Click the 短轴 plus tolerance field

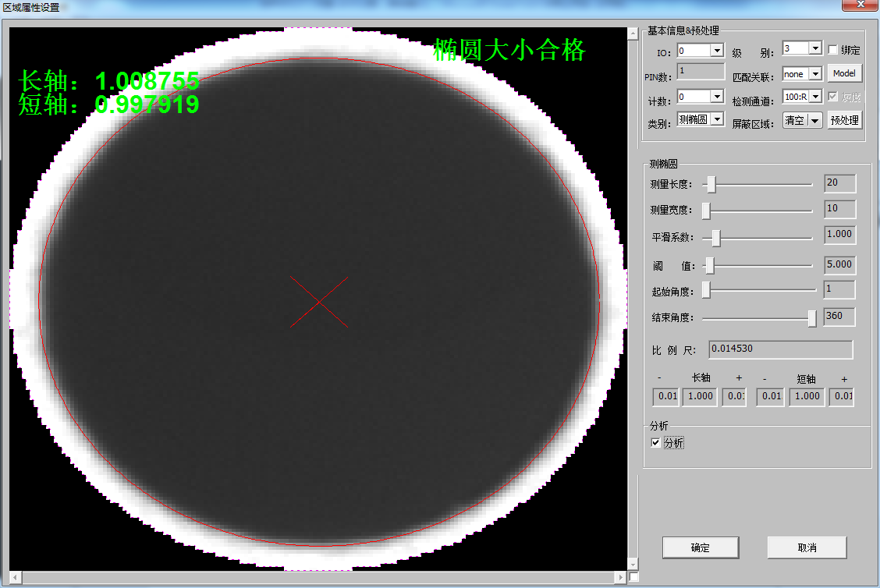[841, 397]
